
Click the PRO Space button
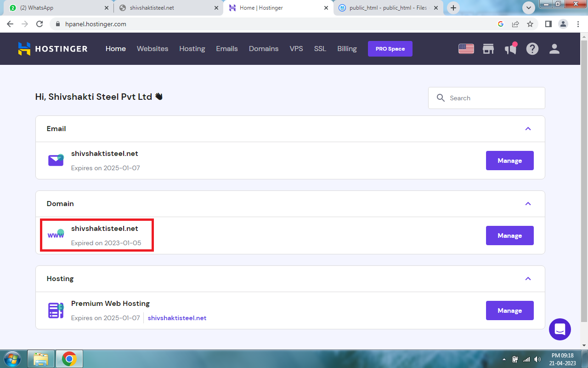390,49
